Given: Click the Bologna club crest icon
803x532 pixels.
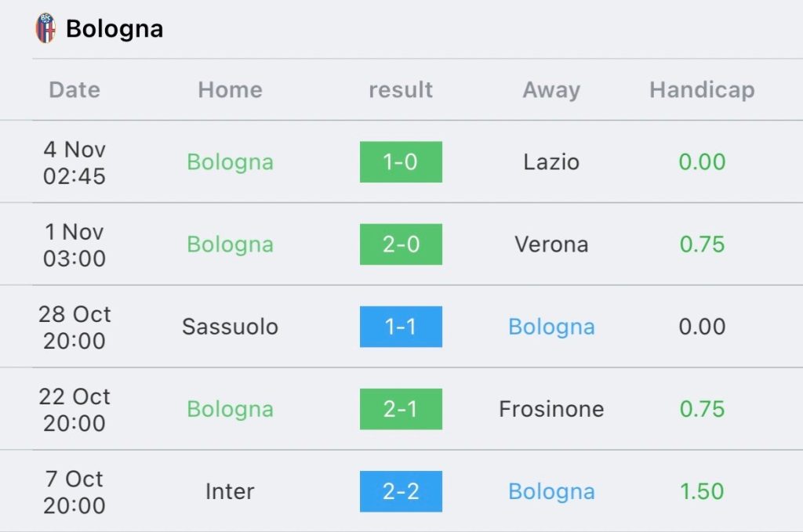Looking at the screenshot, I should pyautogui.click(x=45, y=28).
